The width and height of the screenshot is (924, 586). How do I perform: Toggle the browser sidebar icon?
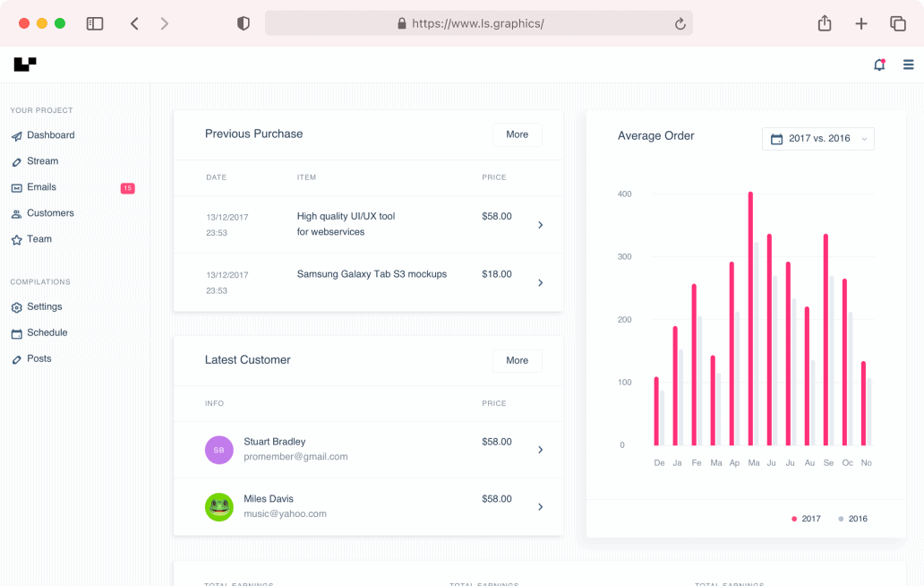(x=95, y=23)
